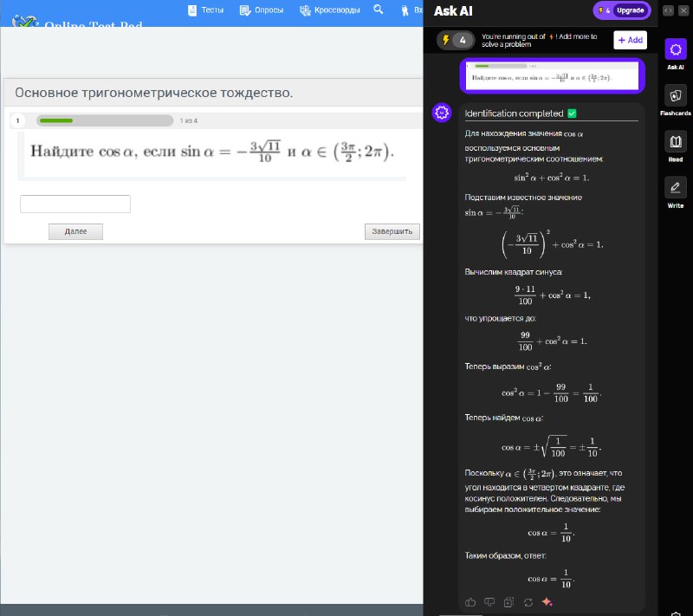693x616 pixels.
Task: Click the answer input field
Action: point(75,204)
